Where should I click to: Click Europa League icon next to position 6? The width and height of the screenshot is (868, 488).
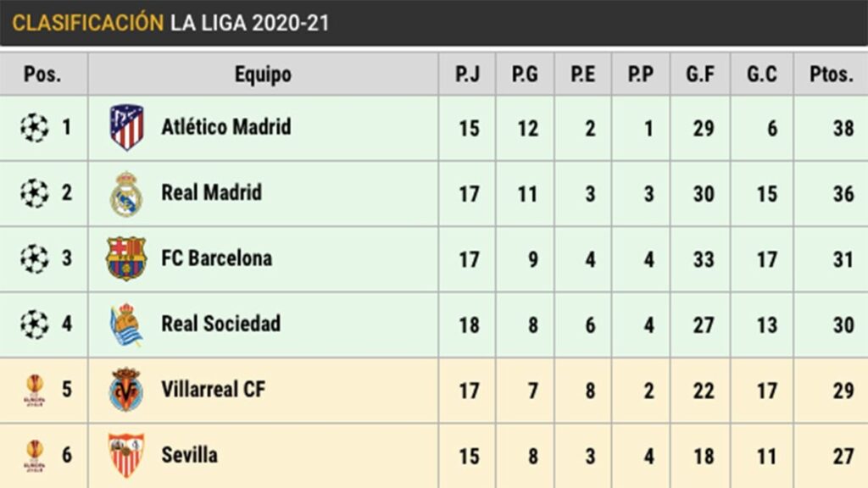click(34, 456)
